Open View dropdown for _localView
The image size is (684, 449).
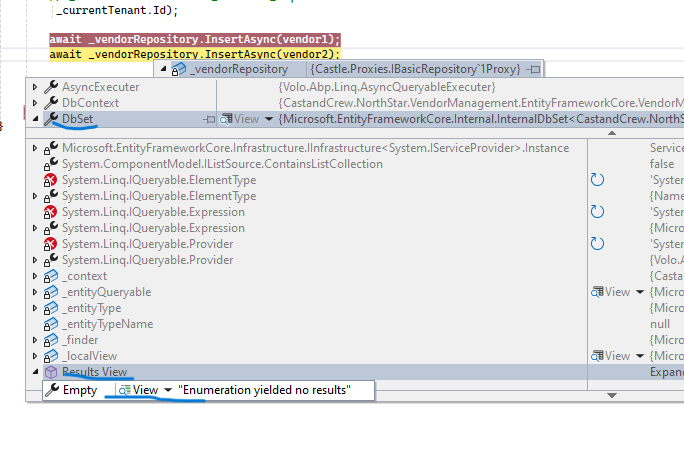click(x=639, y=356)
